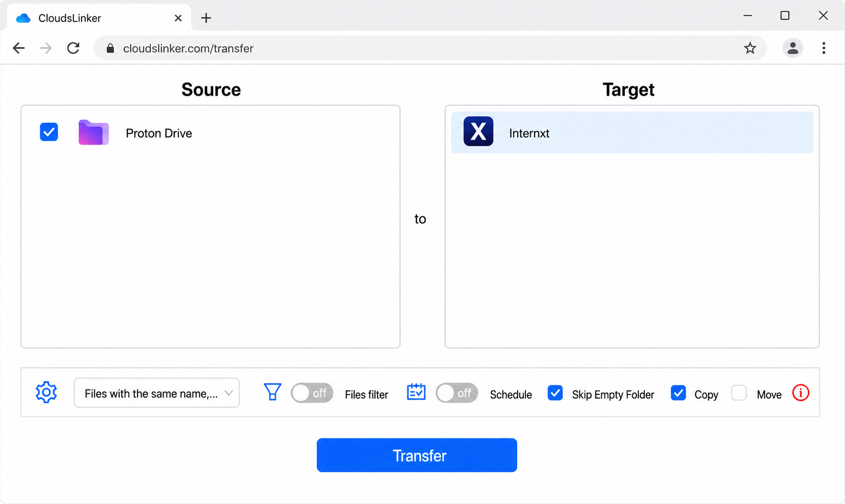Click the purple Proton Drive folder icon
This screenshot has height=504, width=845.
[94, 132]
